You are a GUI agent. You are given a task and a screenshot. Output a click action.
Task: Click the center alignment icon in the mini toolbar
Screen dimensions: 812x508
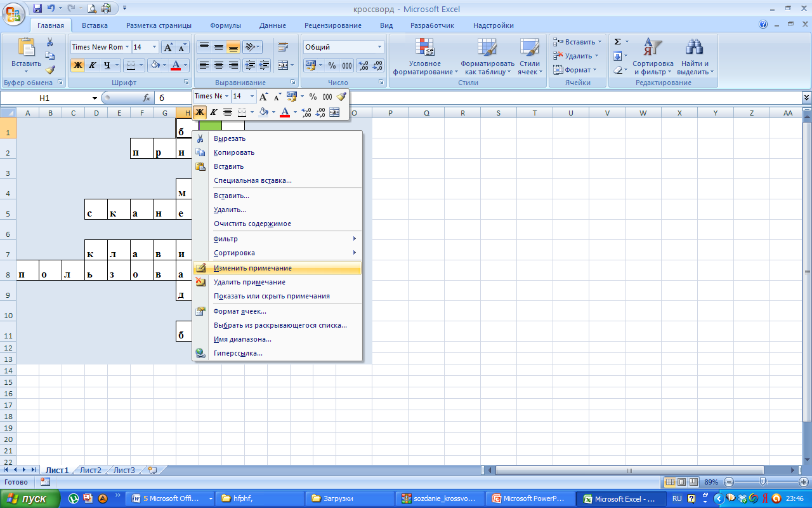[228, 112]
